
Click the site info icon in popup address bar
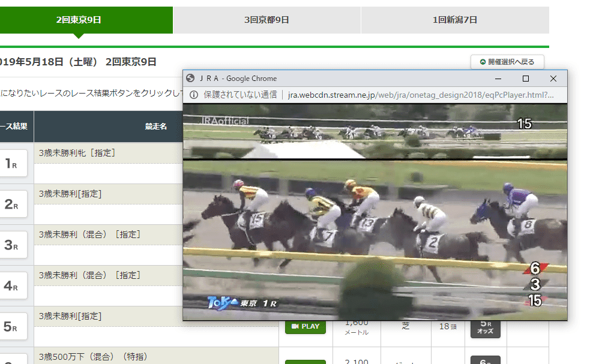click(x=194, y=95)
